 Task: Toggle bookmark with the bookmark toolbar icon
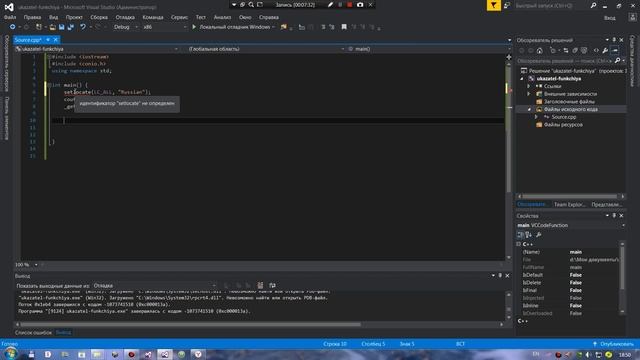(344, 27)
